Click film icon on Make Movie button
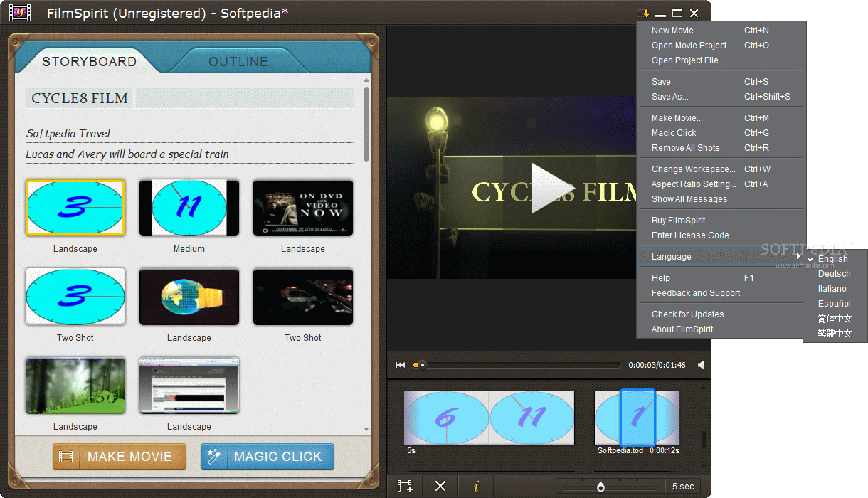Screen dimensions: 868x498 [x=66, y=457]
